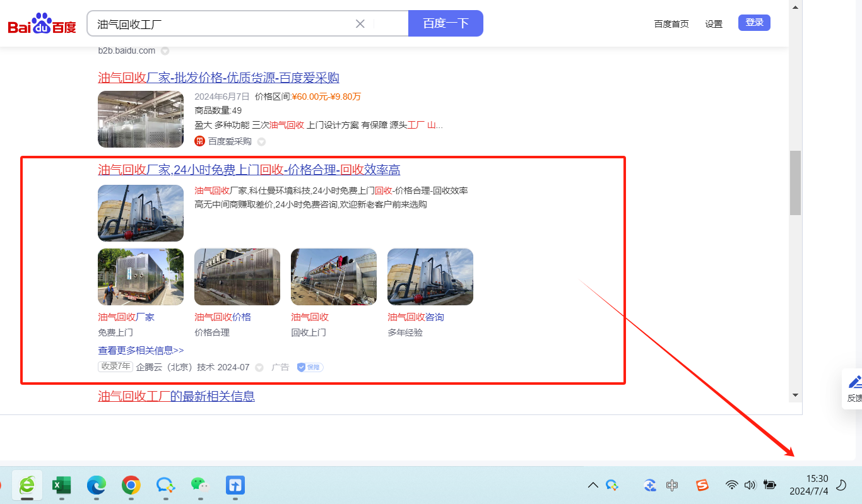
Task: Open the 油气回收价格 thumbnail image
Action: [237, 277]
